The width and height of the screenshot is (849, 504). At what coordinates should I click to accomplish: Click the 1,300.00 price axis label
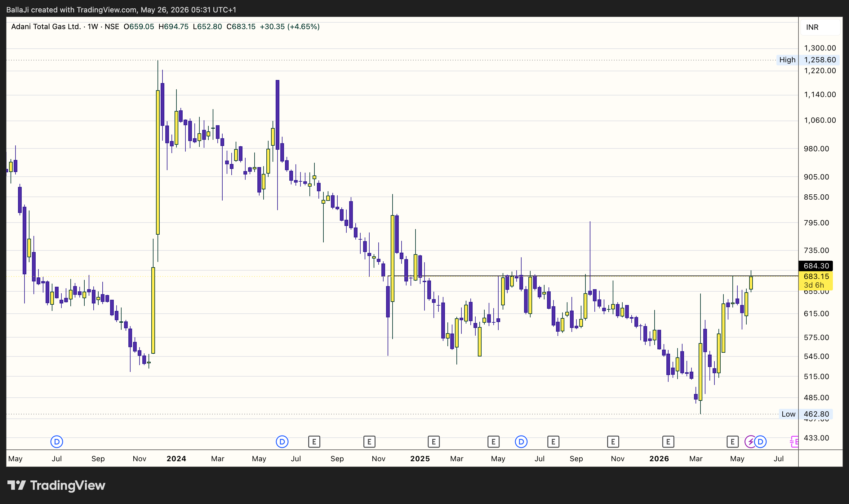click(820, 48)
